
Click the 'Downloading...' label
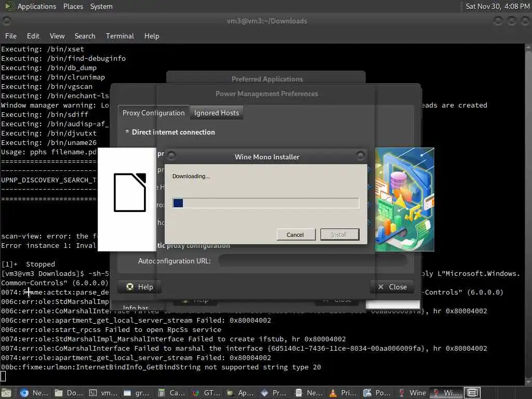click(191, 176)
